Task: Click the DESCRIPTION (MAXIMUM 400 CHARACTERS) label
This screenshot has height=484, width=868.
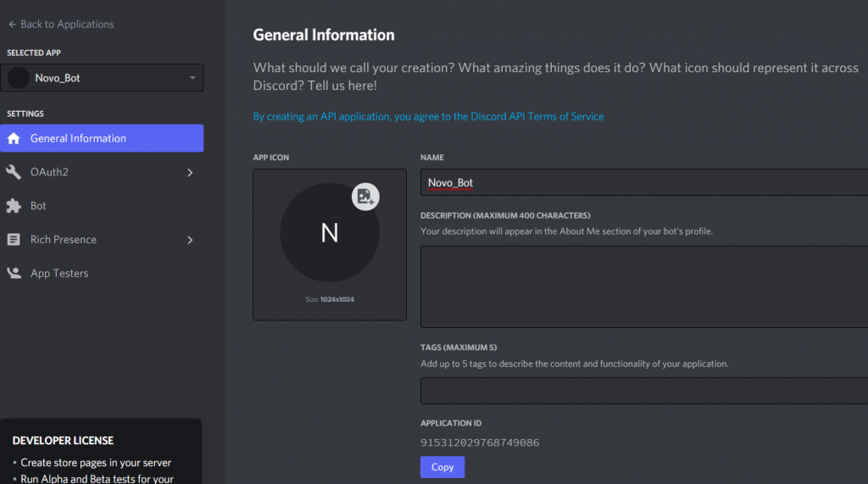Action: coord(505,216)
